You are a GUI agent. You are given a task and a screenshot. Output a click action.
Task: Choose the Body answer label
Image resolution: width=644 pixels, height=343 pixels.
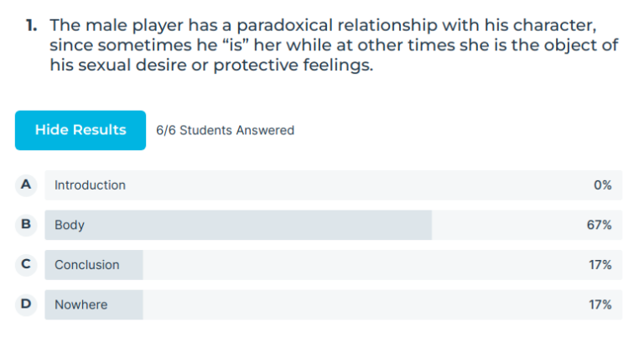pos(70,225)
